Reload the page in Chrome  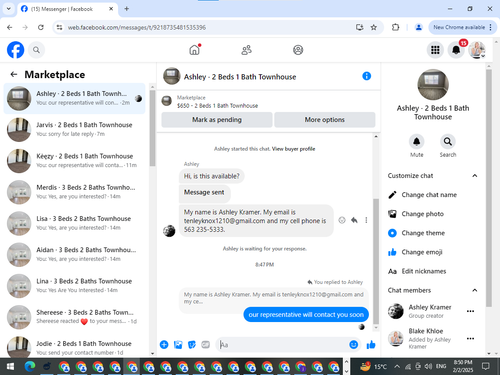[x=41, y=27]
